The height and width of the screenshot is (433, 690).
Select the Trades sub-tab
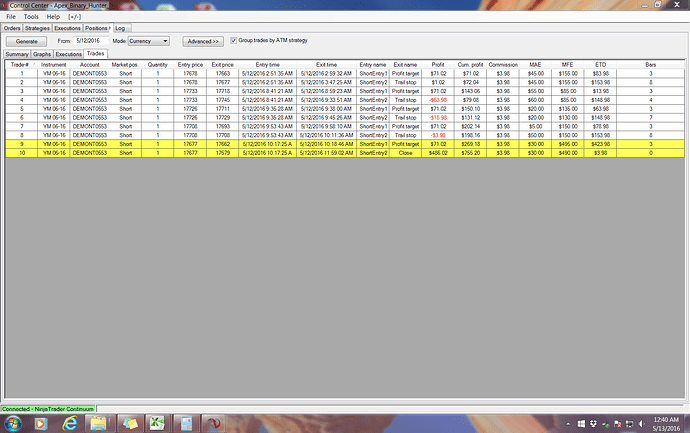[x=95, y=53]
